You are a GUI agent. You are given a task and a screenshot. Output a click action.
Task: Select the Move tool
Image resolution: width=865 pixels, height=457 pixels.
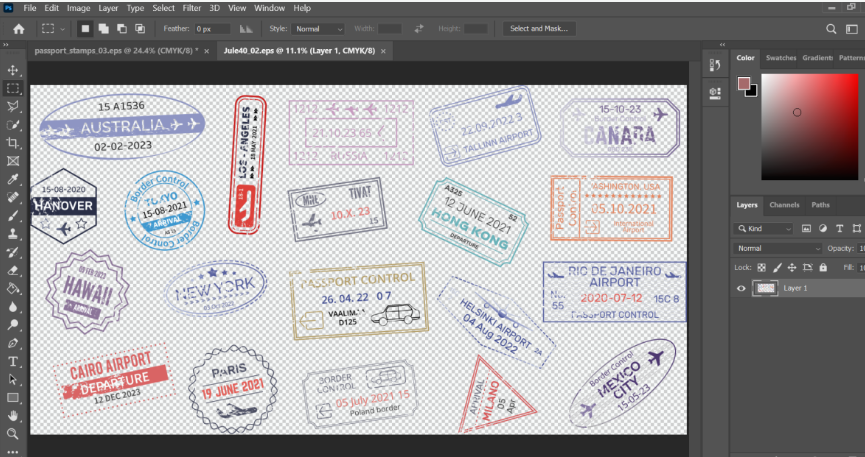[13, 70]
